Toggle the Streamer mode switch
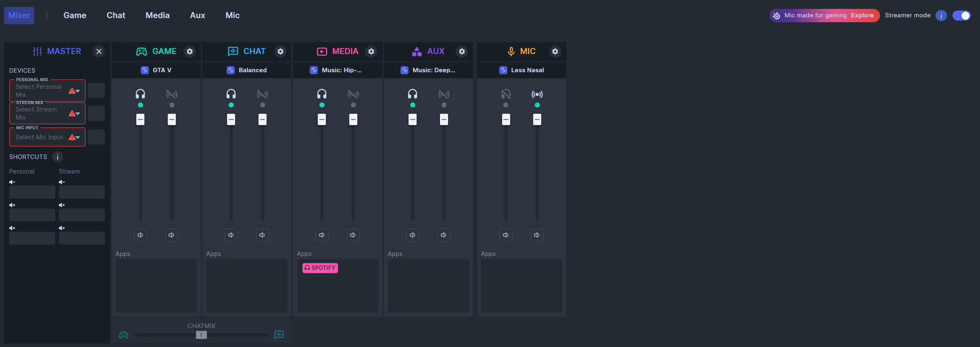The height and width of the screenshot is (347, 980). point(961,16)
